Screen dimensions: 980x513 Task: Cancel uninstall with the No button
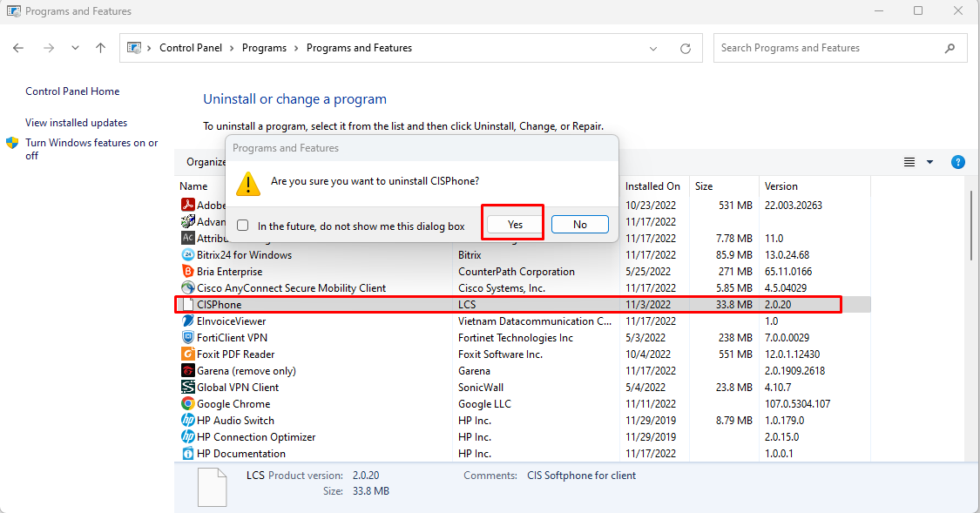click(580, 225)
